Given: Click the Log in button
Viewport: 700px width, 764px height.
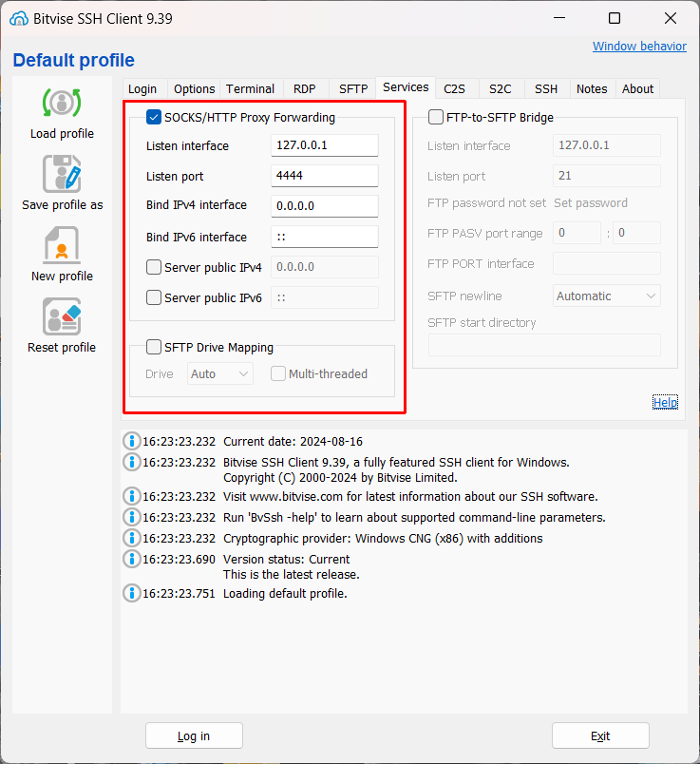Looking at the screenshot, I should point(194,735).
